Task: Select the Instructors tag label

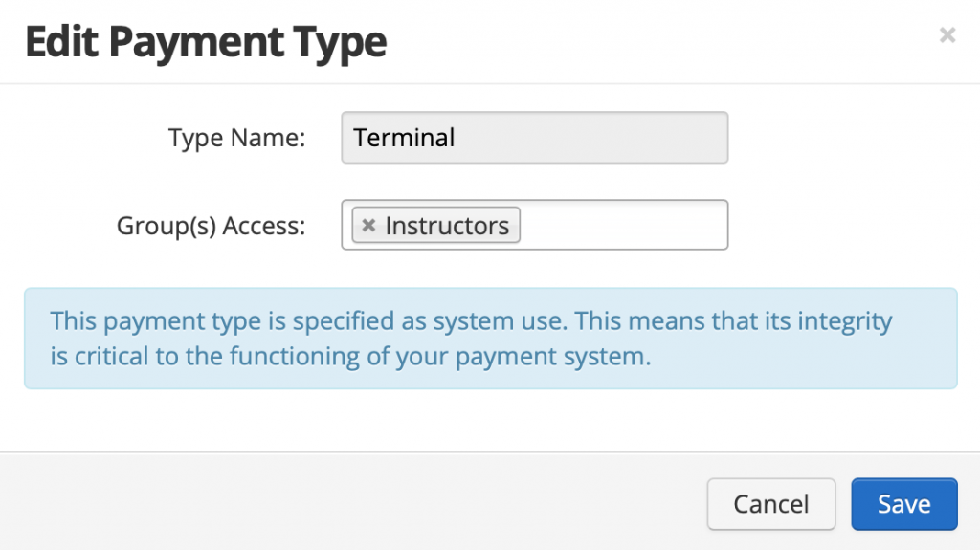Action: [447, 226]
